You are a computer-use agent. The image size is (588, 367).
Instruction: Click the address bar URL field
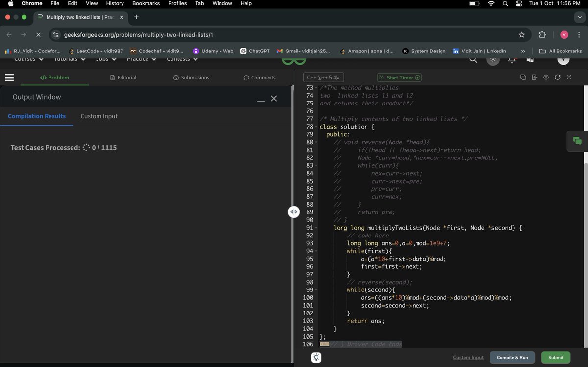click(289, 35)
